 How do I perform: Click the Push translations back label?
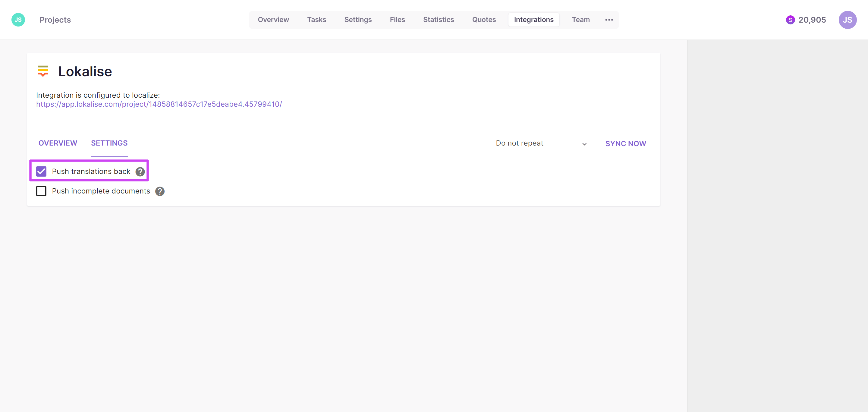[91, 171]
